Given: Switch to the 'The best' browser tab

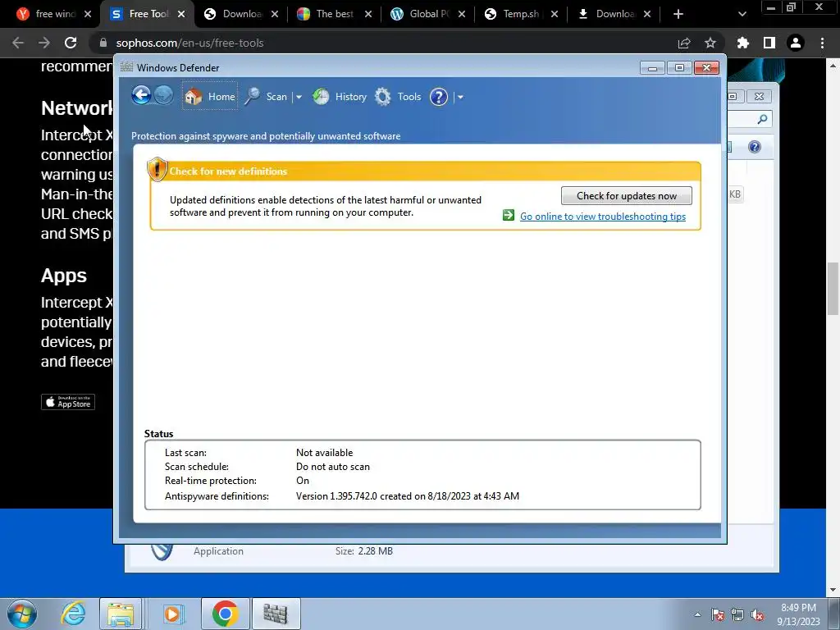Looking at the screenshot, I should point(335,14).
